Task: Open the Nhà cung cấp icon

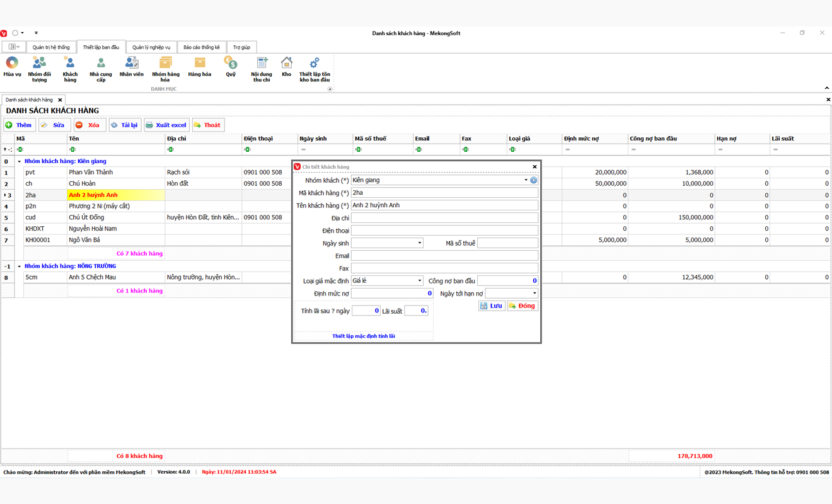Action: click(x=100, y=68)
